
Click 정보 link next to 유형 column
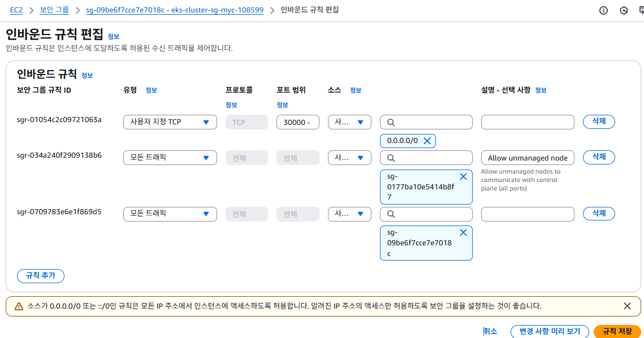click(x=151, y=90)
